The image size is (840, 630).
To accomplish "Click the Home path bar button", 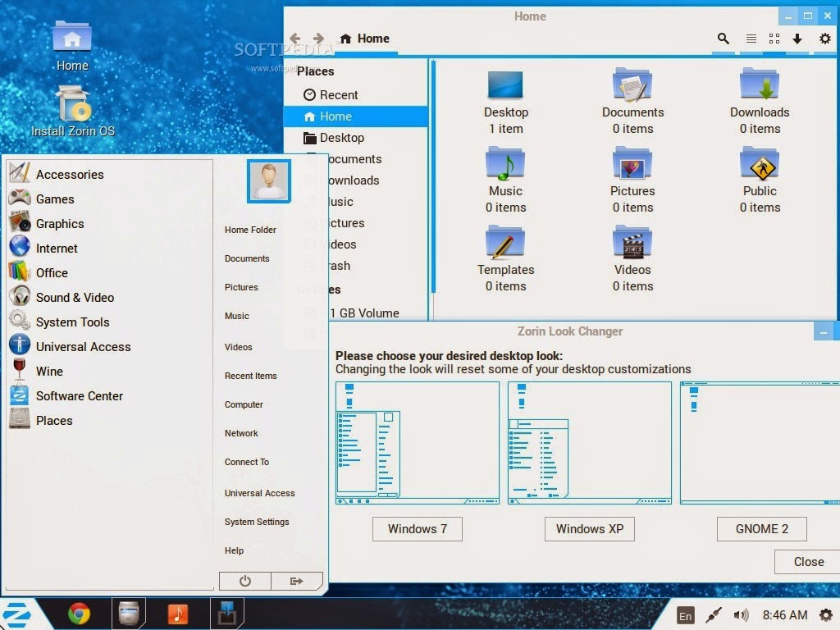I will click(x=365, y=39).
